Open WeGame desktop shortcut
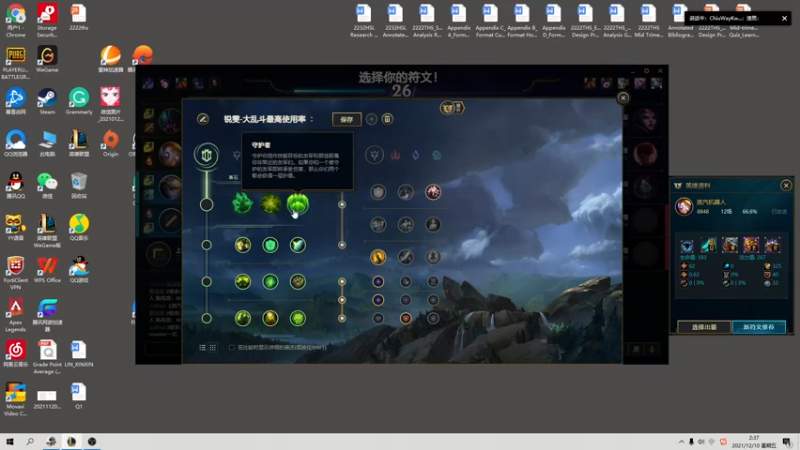This screenshot has height=450, width=800. (x=47, y=59)
